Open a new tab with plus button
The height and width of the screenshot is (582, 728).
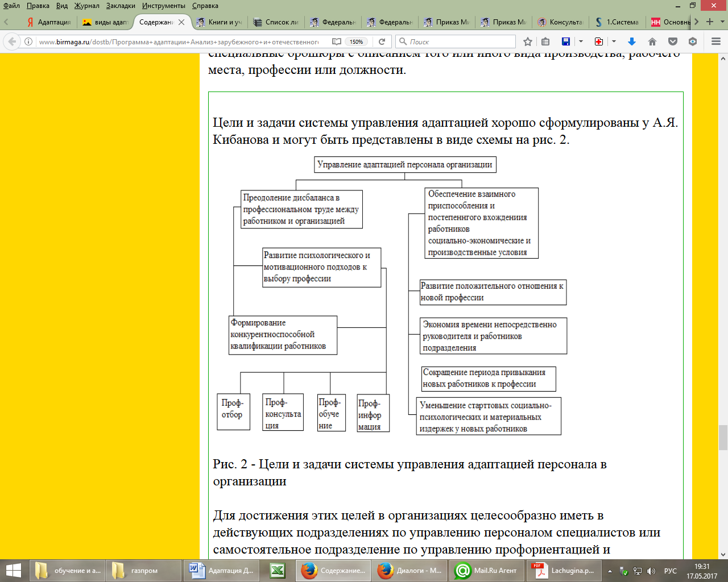tap(710, 22)
